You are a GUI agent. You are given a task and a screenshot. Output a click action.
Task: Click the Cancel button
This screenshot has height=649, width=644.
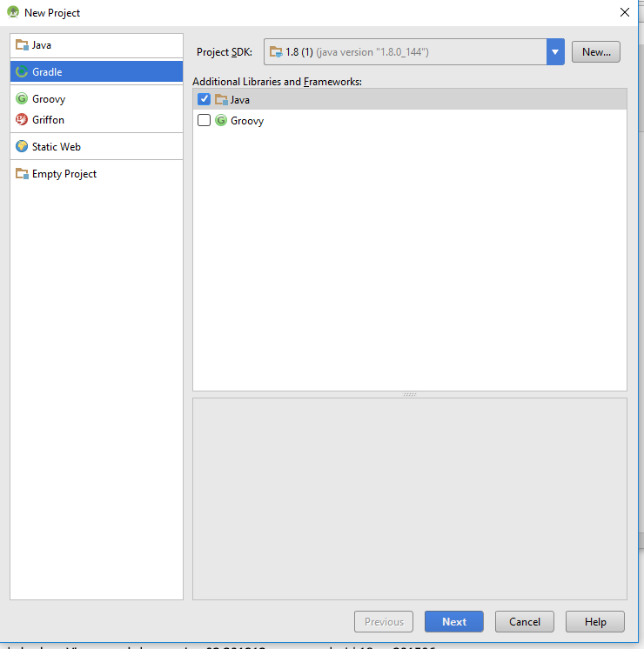tap(524, 621)
